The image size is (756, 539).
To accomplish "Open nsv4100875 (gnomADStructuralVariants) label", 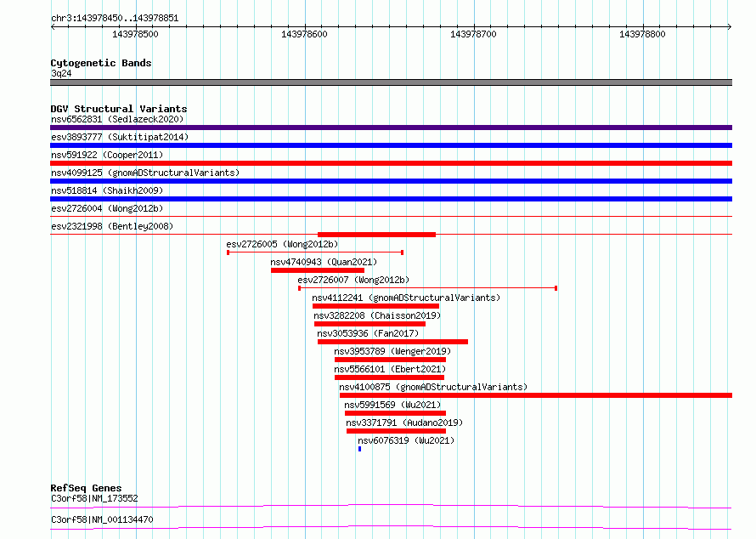I will (433, 387).
